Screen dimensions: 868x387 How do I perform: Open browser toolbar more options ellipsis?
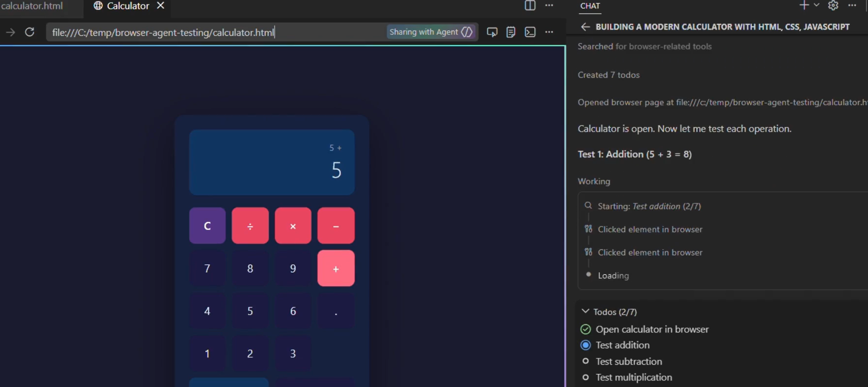(x=549, y=32)
